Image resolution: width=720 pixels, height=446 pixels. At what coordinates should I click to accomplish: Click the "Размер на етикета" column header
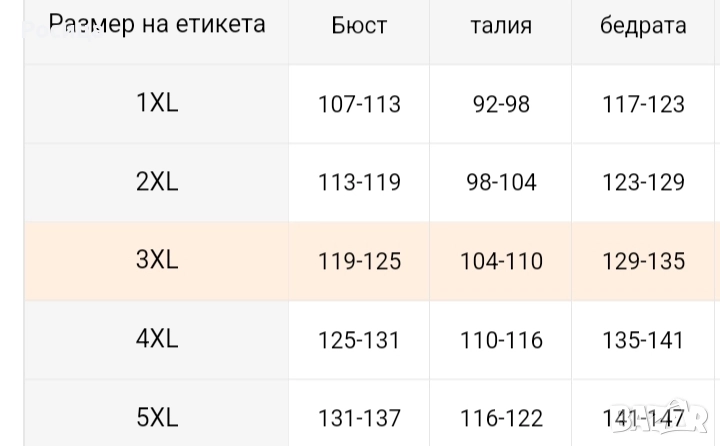tap(157, 24)
